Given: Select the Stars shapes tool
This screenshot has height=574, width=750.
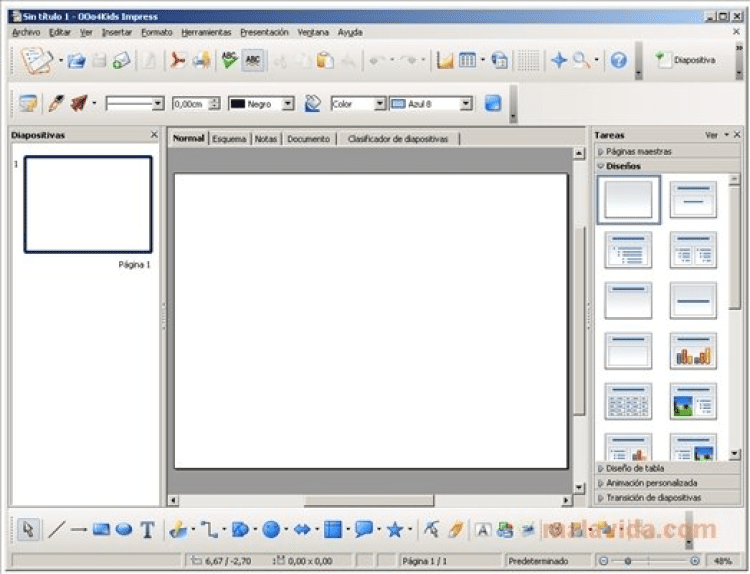Looking at the screenshot, I should click(x=395, y=530).
